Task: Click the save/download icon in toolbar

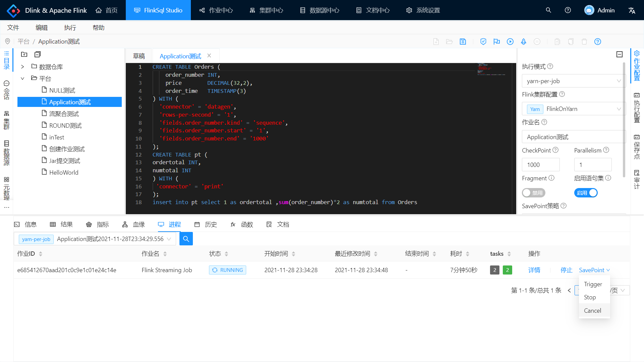Action: point(463,42)
